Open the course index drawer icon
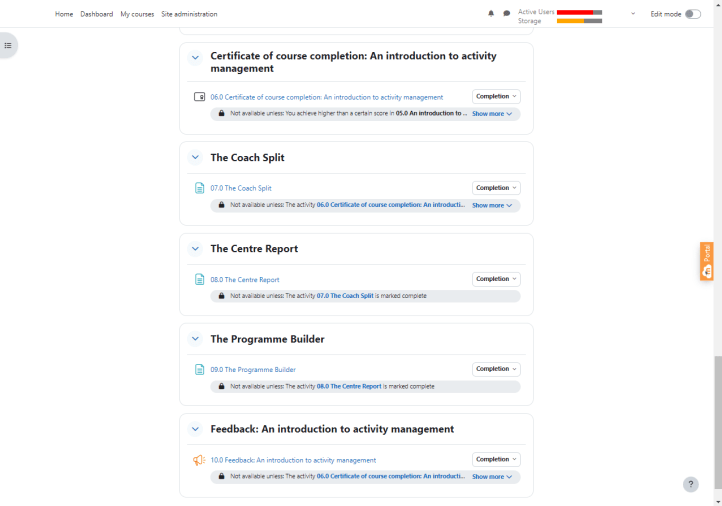The height and width of the screenshot is (506, 722). tap(8, 45)
